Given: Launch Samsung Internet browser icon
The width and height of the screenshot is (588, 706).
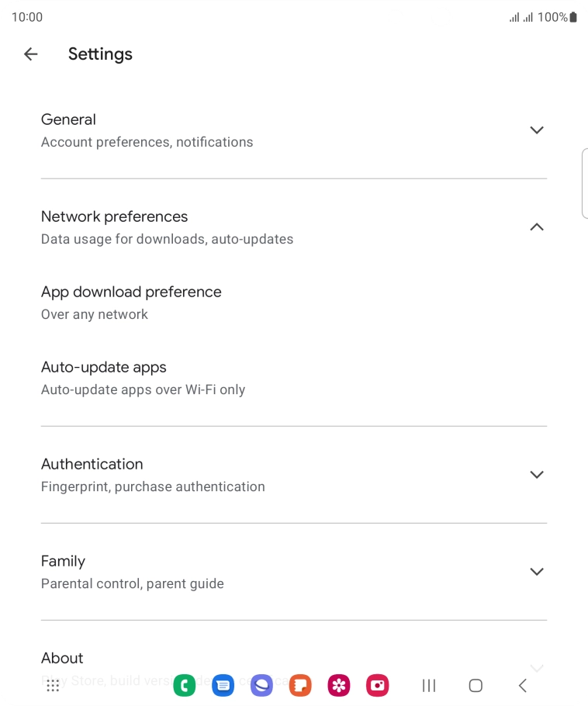Looking at the screenshot, I should point(261,685).
